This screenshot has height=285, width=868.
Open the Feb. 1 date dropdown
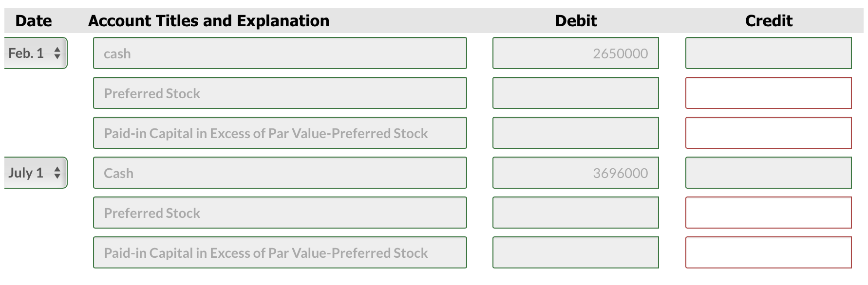coord(36,53)
